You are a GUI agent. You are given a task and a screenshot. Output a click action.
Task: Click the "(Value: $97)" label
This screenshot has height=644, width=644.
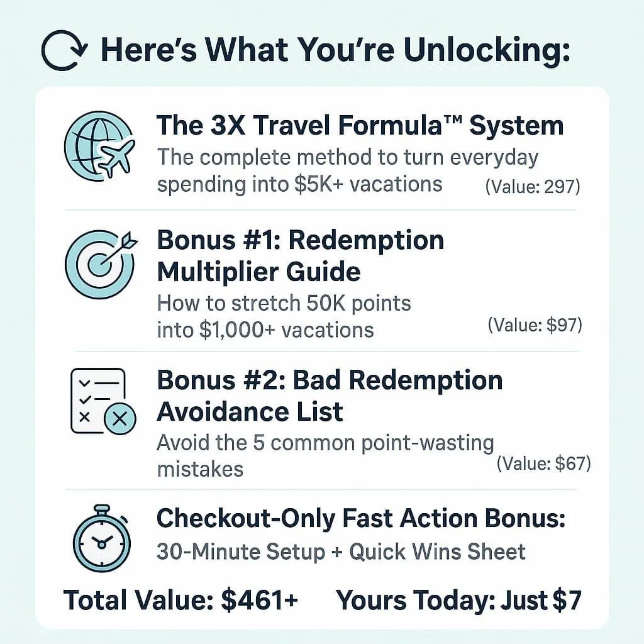pos(535,325)
